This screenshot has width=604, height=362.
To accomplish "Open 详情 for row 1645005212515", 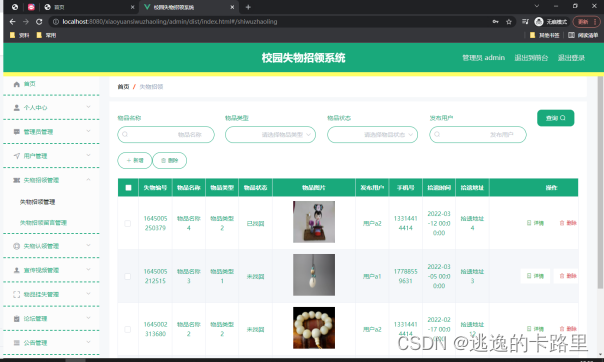I will pyautogui.click(x=535, y=276).
